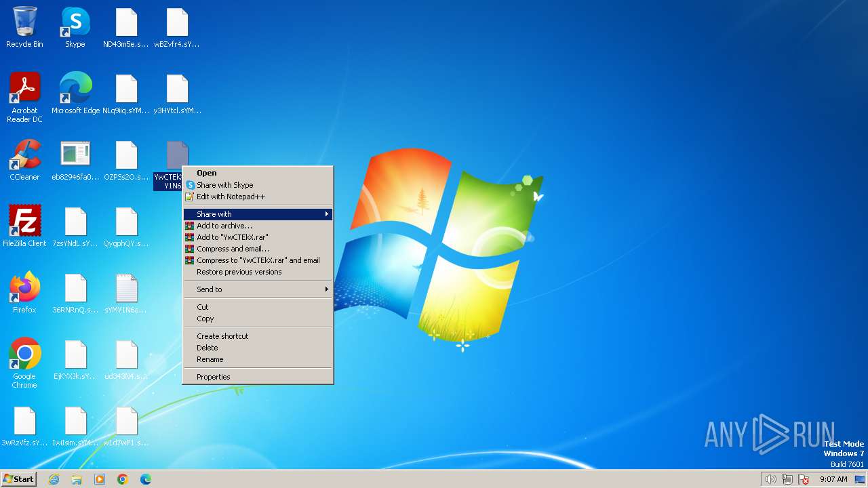Select the Firefox desktop shortcut
This screenshot has height=488, width=868.
coord(24,293)
